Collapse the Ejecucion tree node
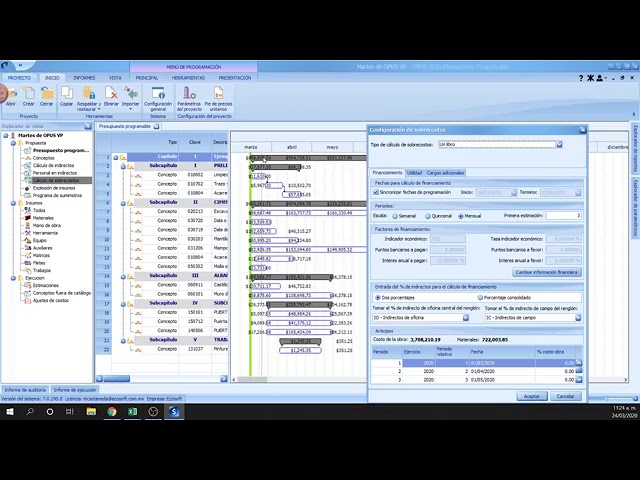The image size is (640, 480). click(13, 278)
